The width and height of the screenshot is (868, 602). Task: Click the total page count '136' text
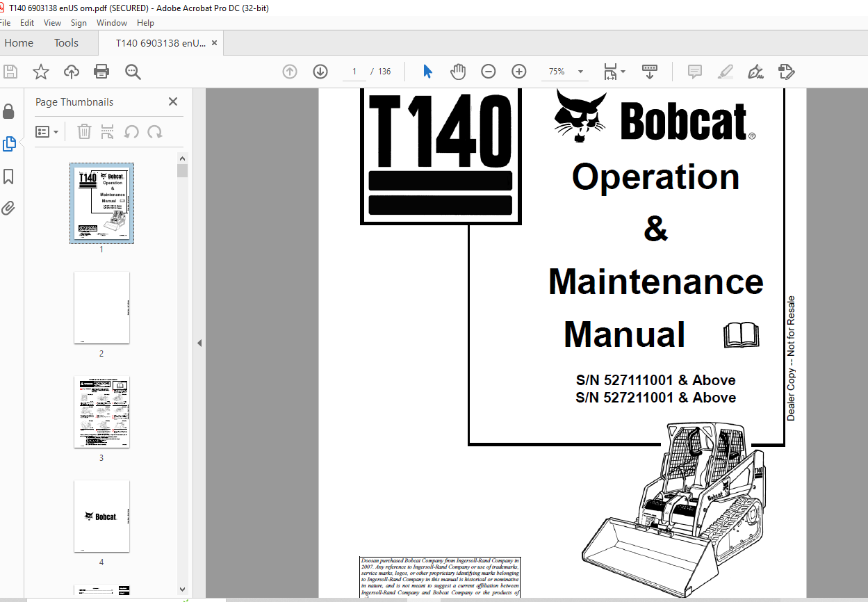tap(384, 72)
